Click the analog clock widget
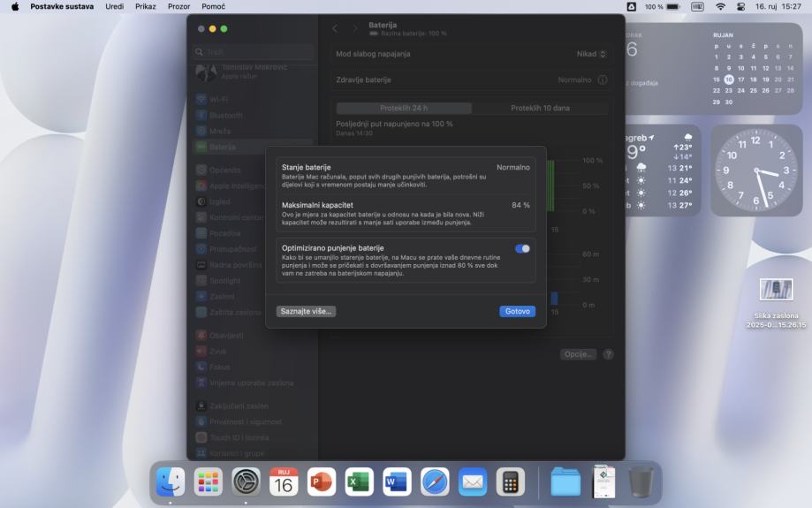The image size is (812, 508). pos(756,171)
